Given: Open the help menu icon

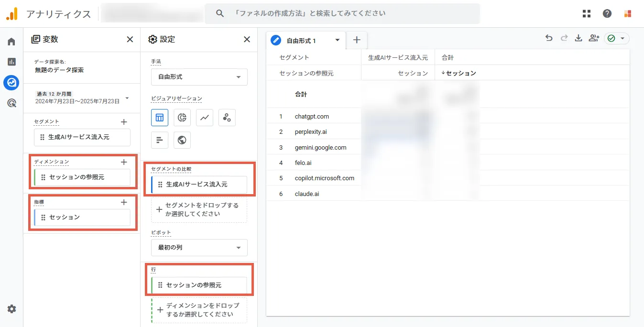Looking at the screenshot, I should 607,13.
